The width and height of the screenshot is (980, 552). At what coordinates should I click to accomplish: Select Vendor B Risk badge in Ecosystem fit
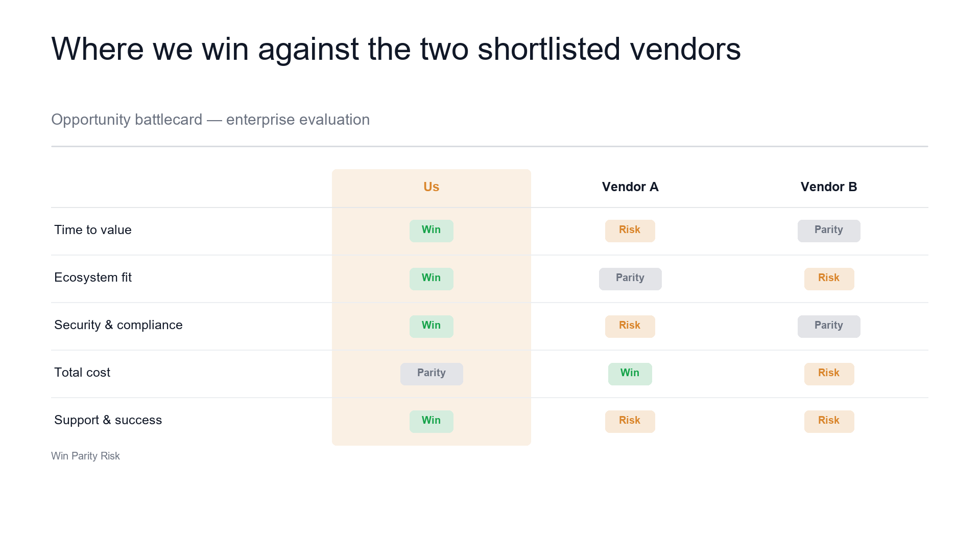coord(829,279)
